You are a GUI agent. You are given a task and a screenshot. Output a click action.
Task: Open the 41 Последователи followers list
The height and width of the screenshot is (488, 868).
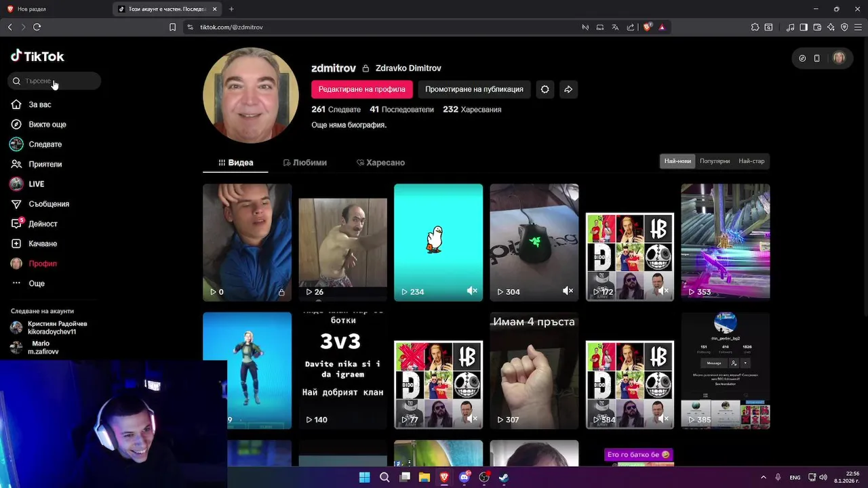401,109
